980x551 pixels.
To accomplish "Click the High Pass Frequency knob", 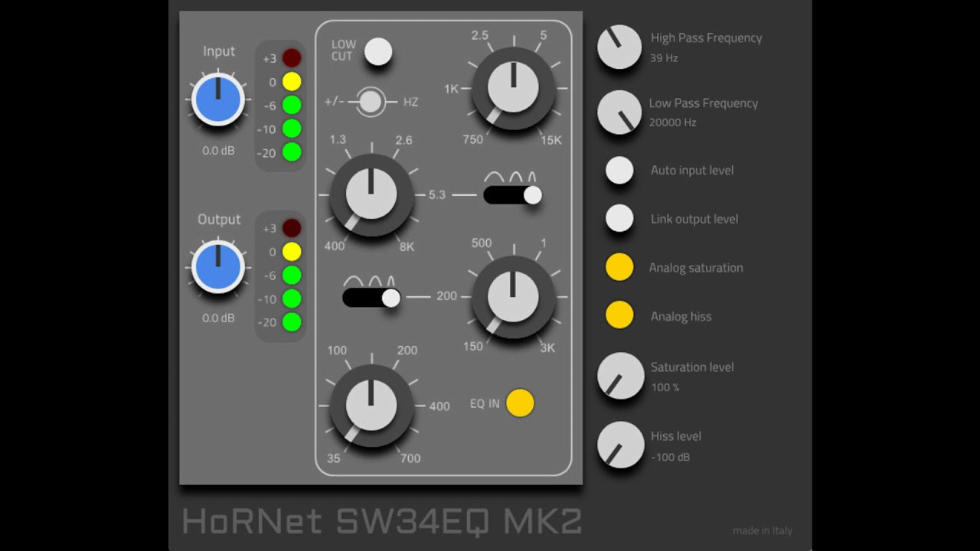I will pyautogui.click(x=619, y=47).
